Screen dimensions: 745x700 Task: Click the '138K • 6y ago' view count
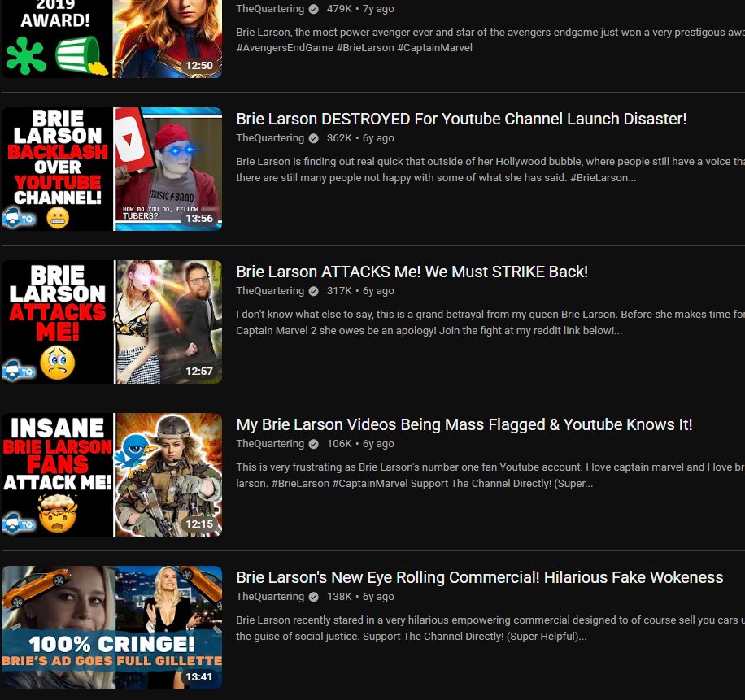(360, 597)
